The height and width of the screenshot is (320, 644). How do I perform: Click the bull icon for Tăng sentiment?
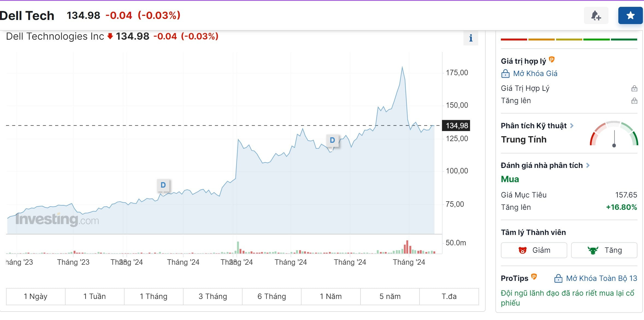tap(593, 250)
